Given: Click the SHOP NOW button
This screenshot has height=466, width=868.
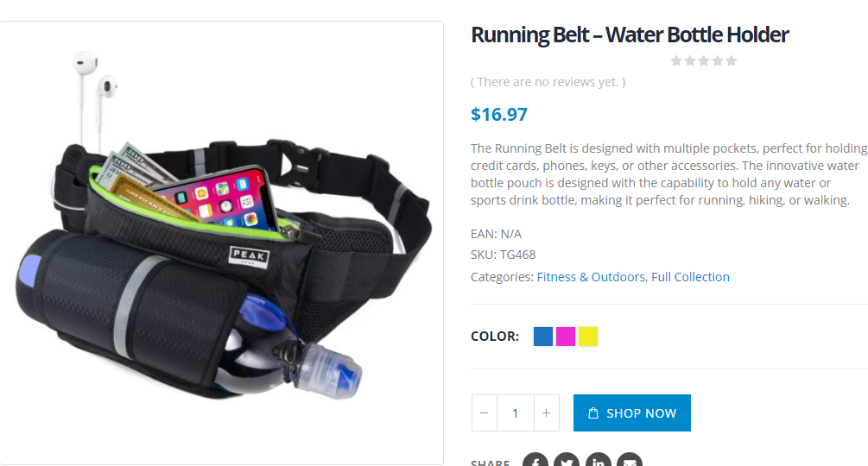Looking at the screenshot, I should [632, 413].
